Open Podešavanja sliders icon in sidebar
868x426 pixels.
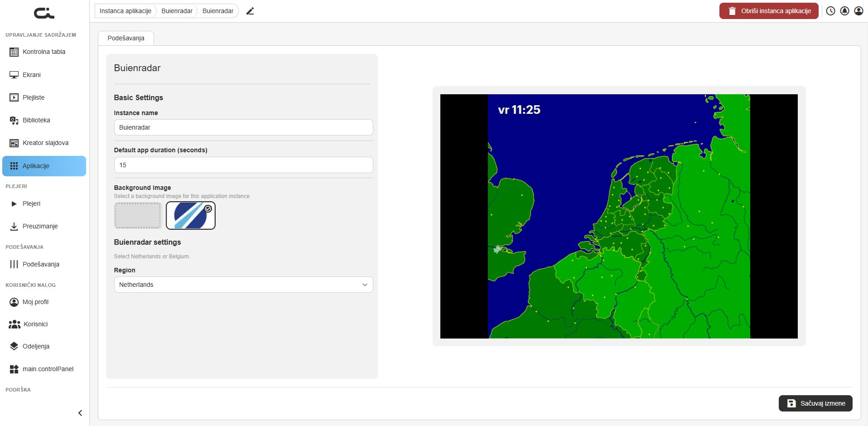tap(14, 264)
